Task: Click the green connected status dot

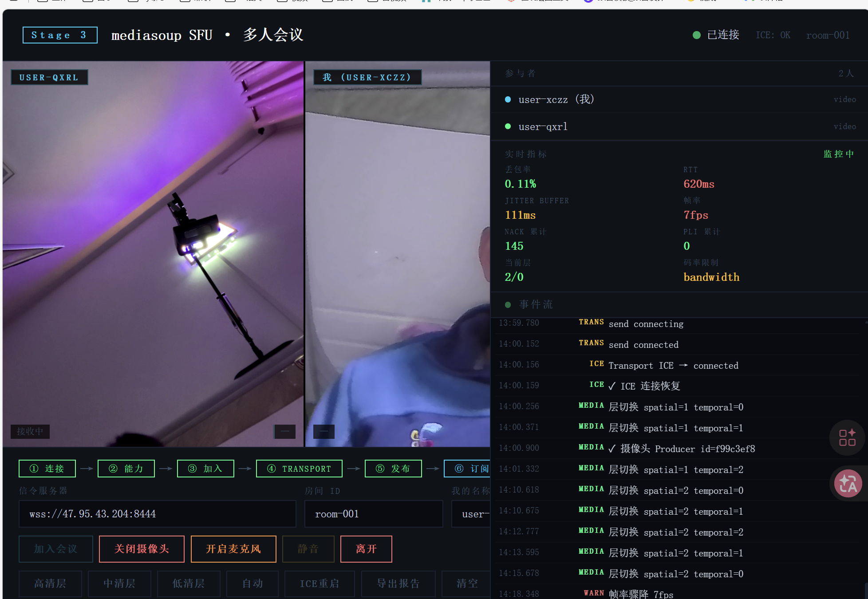Action: [x=697, y=35]
